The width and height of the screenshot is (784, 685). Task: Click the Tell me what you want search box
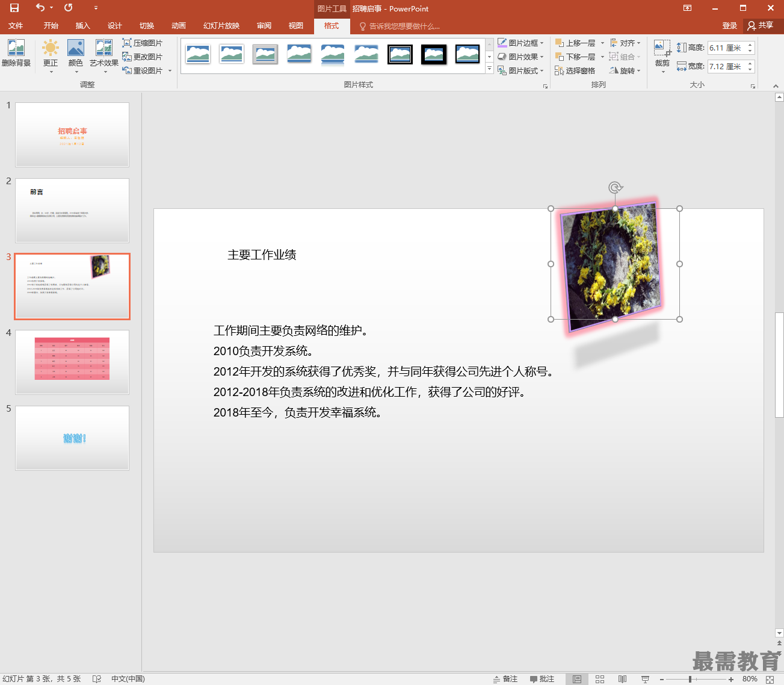(x=400, y=26)
